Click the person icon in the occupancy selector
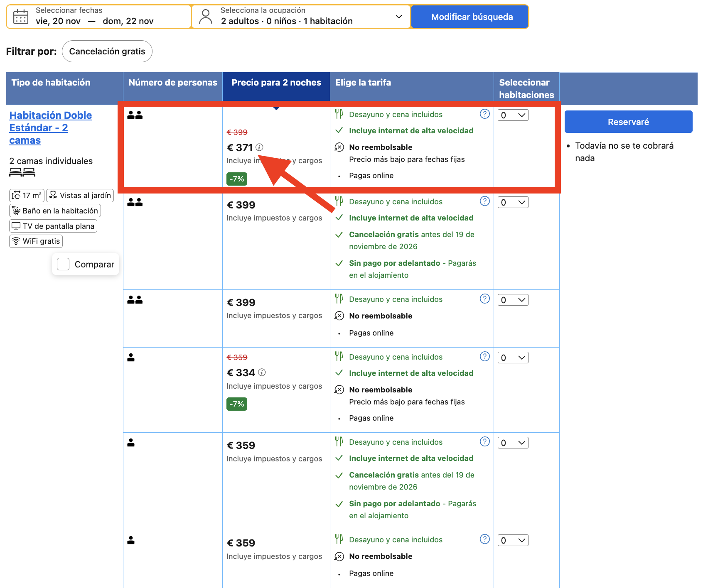Viewport: 708px width, 588px height. 206,17
